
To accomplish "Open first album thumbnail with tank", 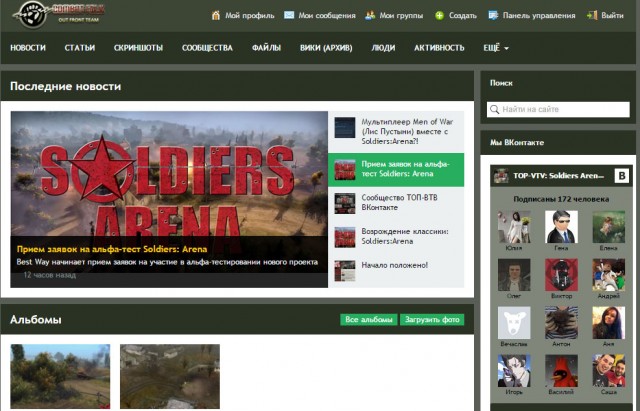I will click(x=60, y=376).
